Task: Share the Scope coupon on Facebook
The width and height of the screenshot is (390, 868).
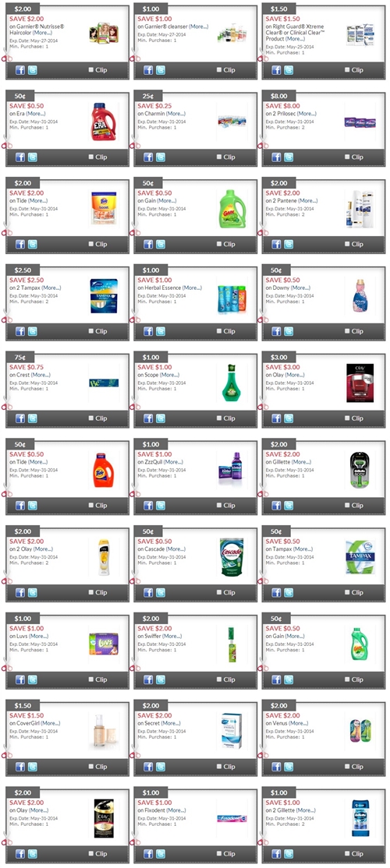Action: point(148,418)
